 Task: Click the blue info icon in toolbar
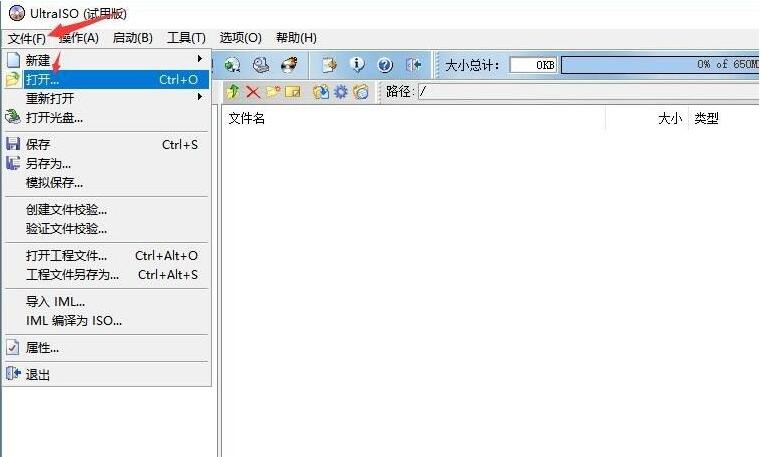click(x=357, y=65)
